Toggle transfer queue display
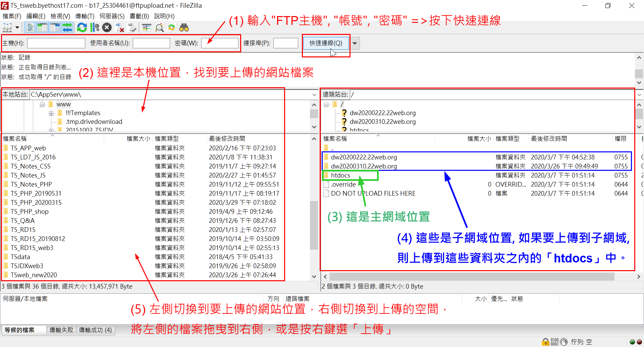This screenshot has width=644, height=347. (67, 28)
